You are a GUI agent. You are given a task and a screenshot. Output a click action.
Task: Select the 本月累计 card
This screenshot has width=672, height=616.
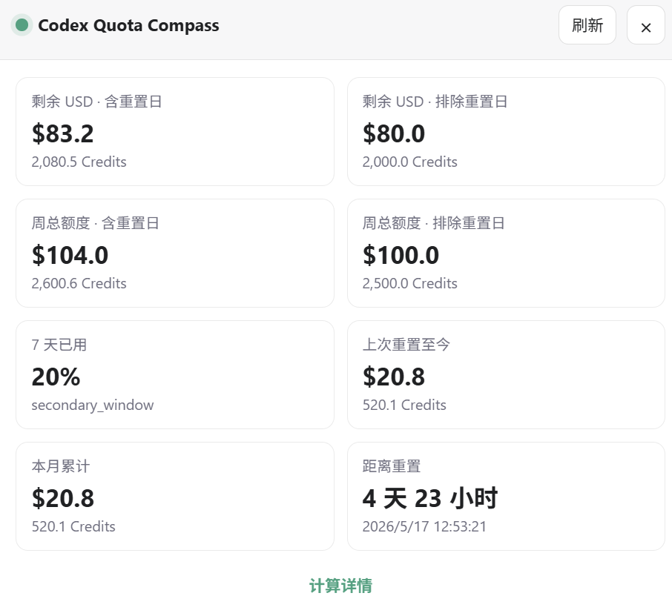tap(175, 497)
